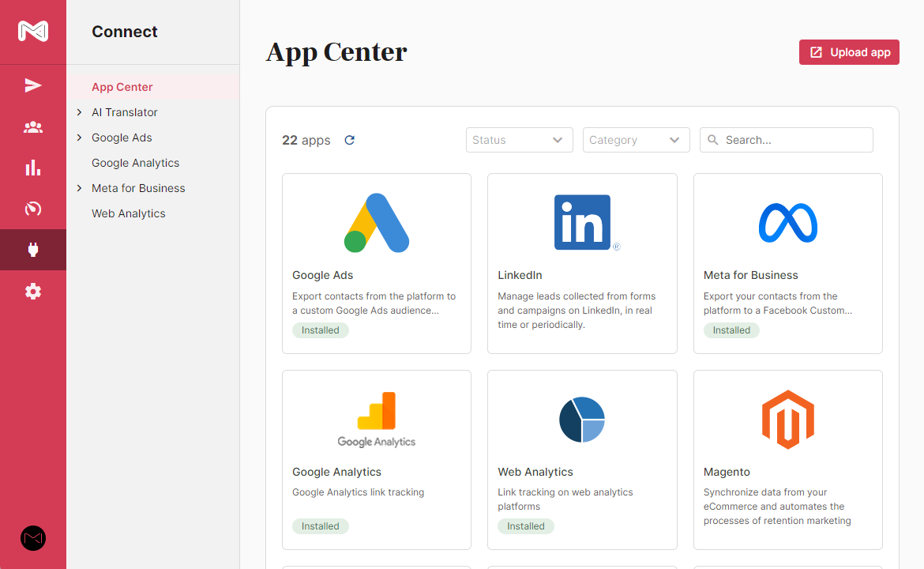Screen dimensions: 924x569
Task: Click Installed badge on Meta for Business card
Action: click(x=731, y=330)
